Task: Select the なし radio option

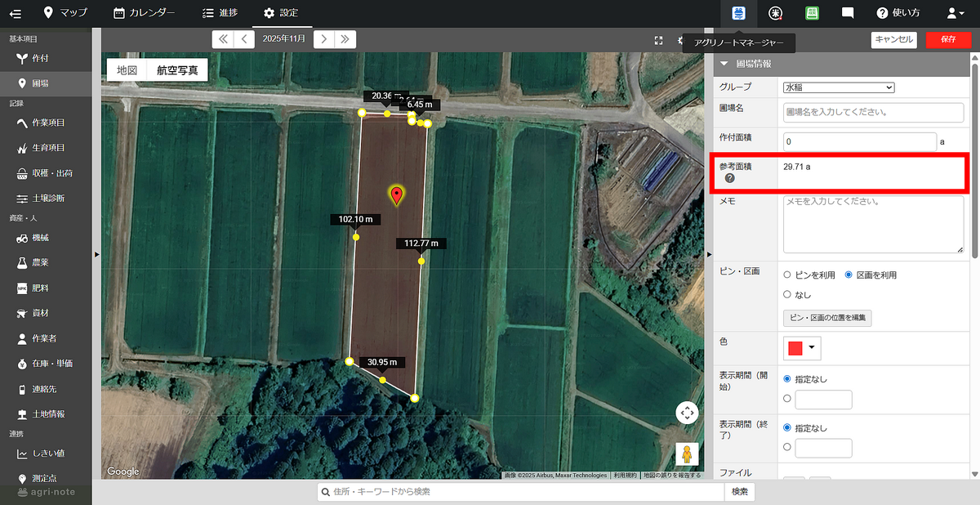Action: pyautogui.click(x=787, y=294)
